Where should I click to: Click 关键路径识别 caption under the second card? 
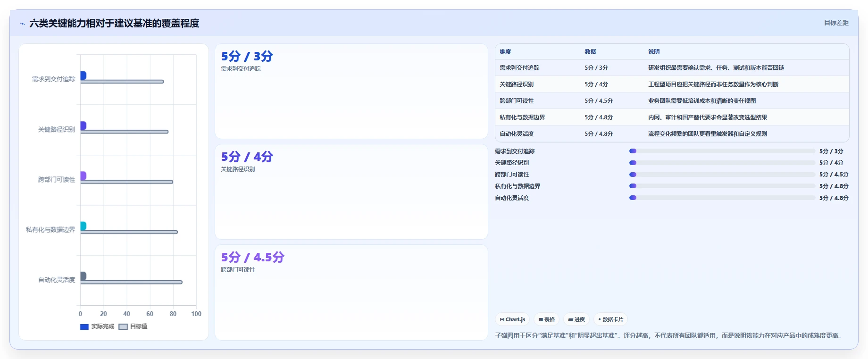(x=238, y=169)
